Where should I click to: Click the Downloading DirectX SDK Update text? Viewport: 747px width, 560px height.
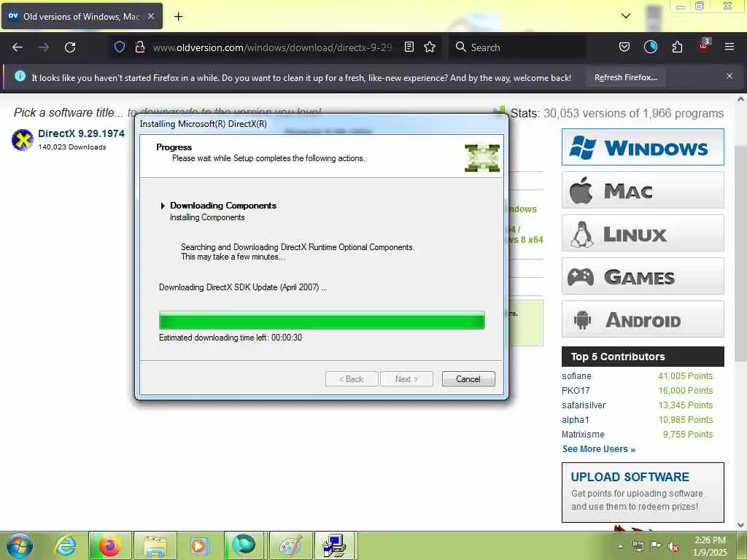tap(243, 287)
